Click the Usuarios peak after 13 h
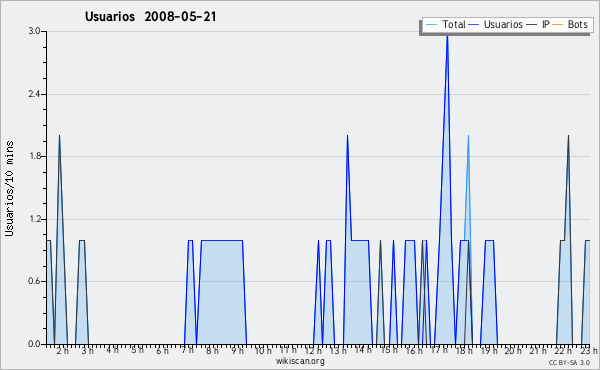 347,136
